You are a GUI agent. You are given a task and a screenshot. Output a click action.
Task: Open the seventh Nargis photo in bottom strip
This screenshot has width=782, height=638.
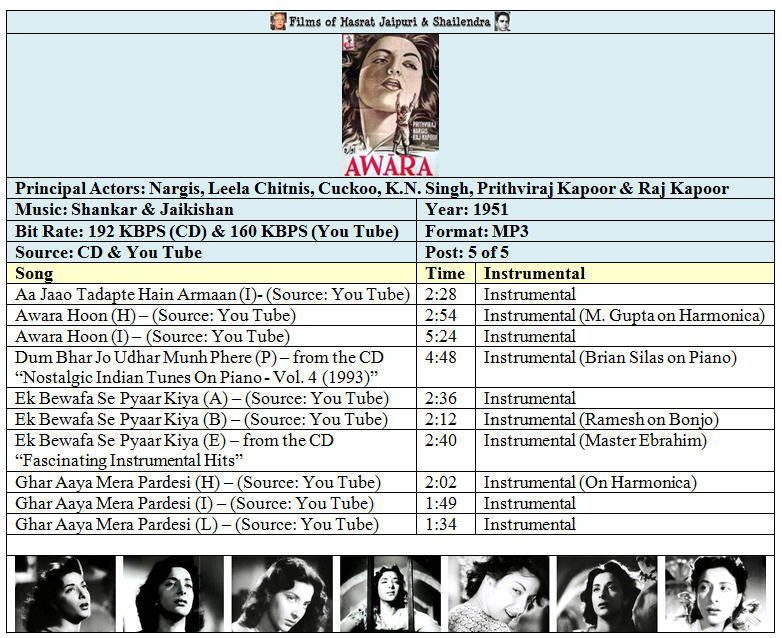click(x=716, y=594)
